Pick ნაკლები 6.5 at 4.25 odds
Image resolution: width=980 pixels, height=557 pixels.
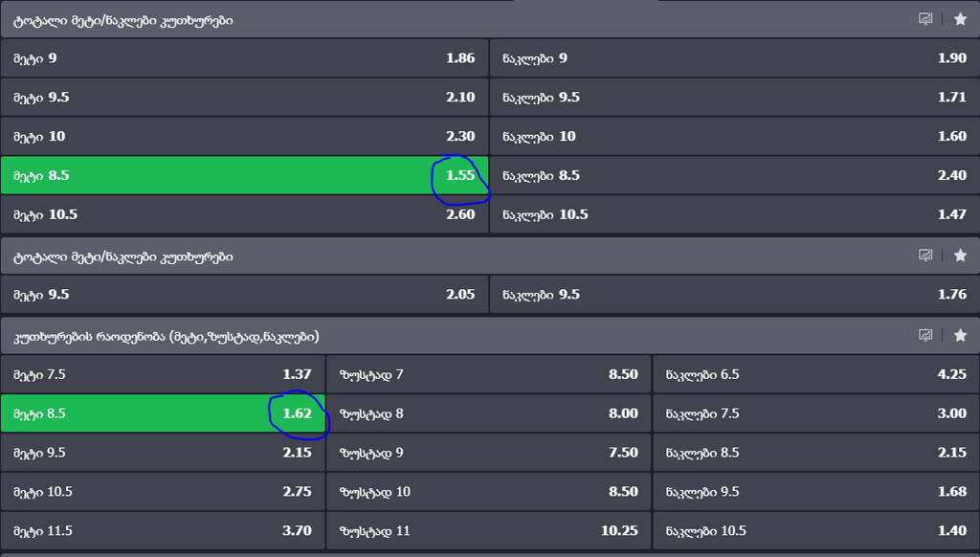point(815,374)
